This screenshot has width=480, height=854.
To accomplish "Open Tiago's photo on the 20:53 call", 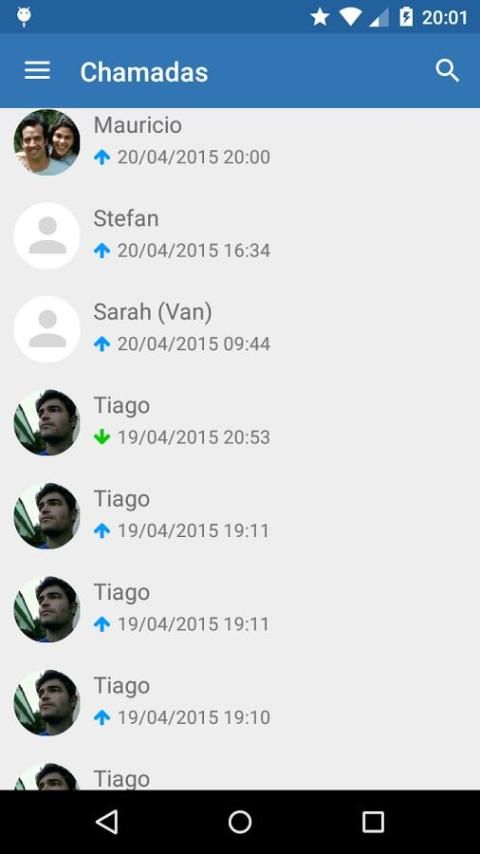I will point(47,423).
